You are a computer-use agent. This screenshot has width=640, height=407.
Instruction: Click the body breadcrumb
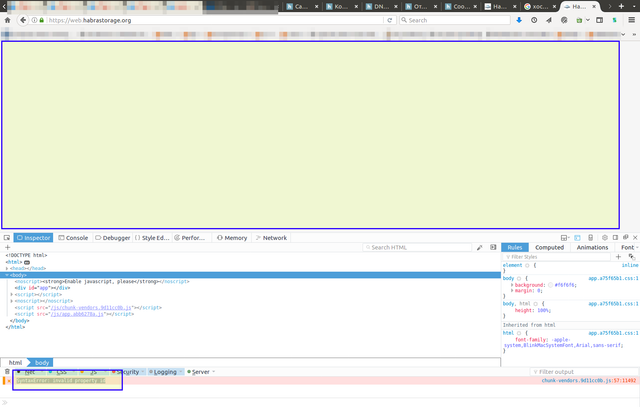click(42, 363)
